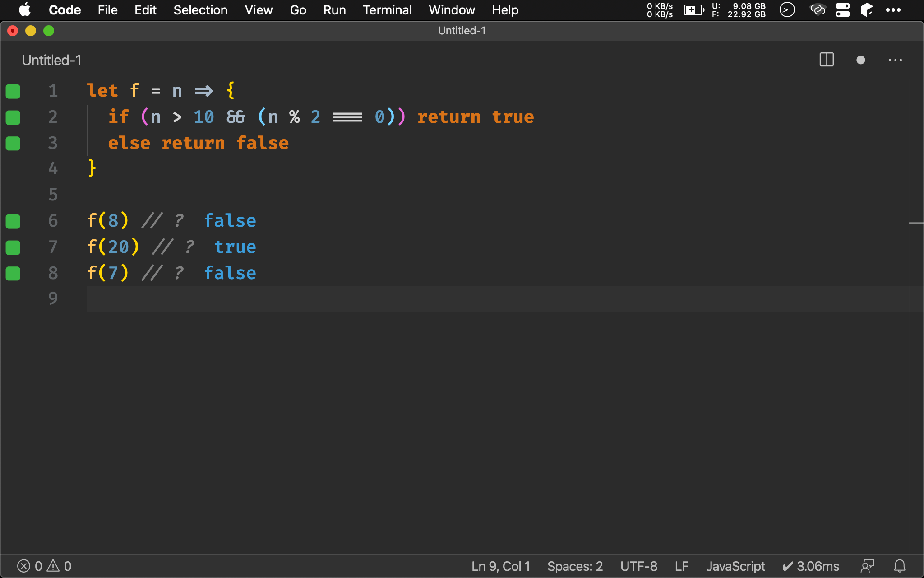Screen dimensions: 924x578
Task: Click the 'true' result beside f(20)
Action: coord(236,247)
